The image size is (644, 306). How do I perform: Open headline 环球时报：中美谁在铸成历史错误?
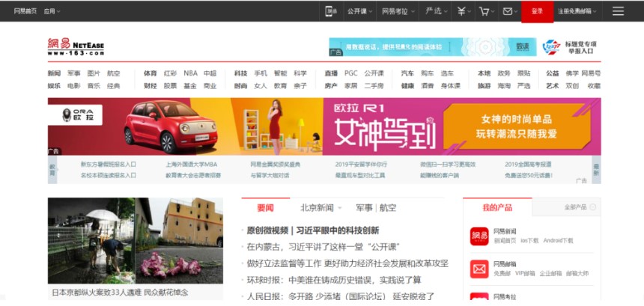(x=334, y=280)
